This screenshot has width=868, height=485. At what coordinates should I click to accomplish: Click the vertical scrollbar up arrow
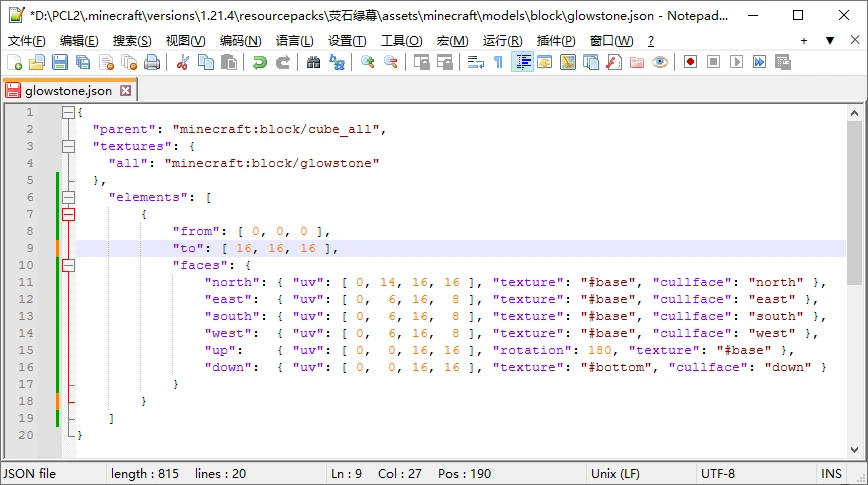[x=854, y=113]
